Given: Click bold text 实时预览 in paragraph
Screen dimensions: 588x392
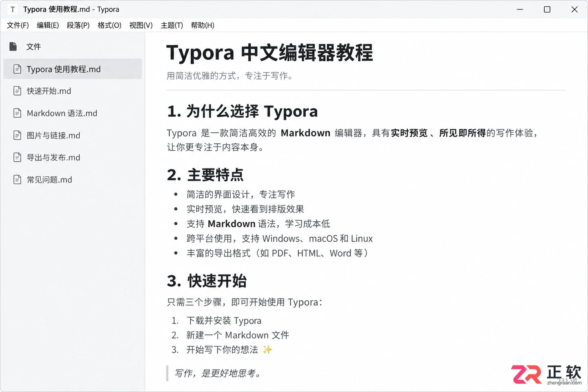Looking at the screenshot, I should tap(409, 133).
